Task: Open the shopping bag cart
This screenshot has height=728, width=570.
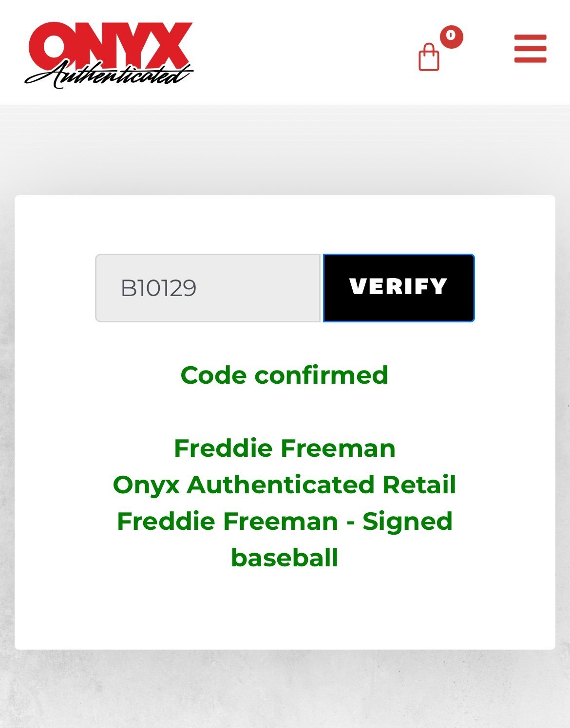Action: pyautogui.click(x=429, y=57)
